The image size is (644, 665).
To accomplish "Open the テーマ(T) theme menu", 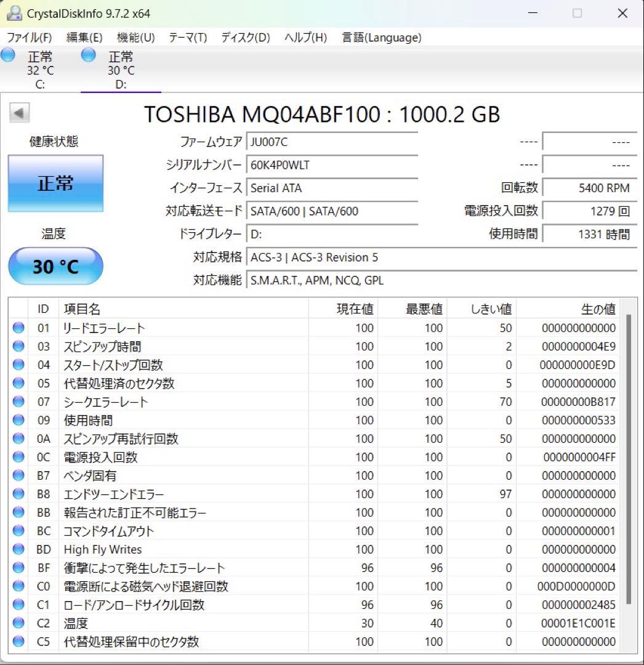I will click(x=187, y=38).
